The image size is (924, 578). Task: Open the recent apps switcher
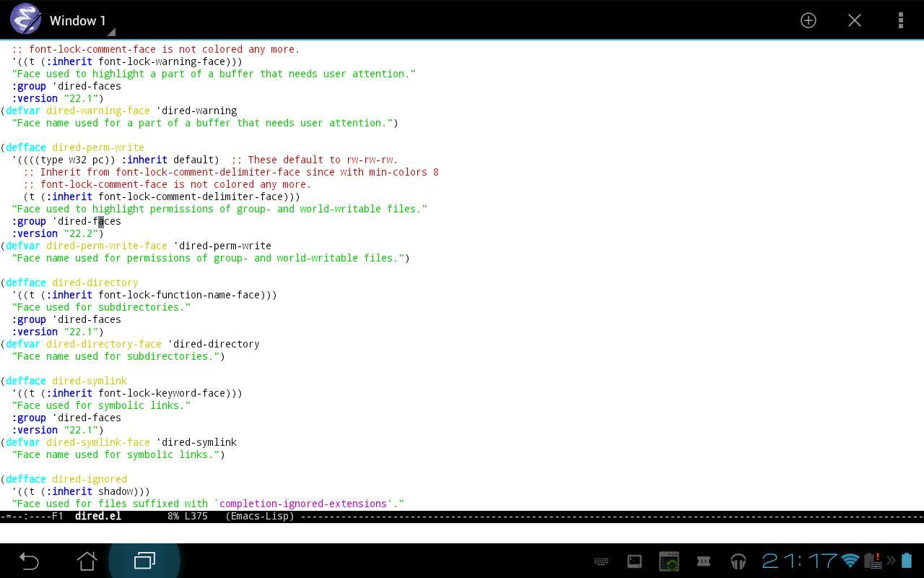pos(144,561)
